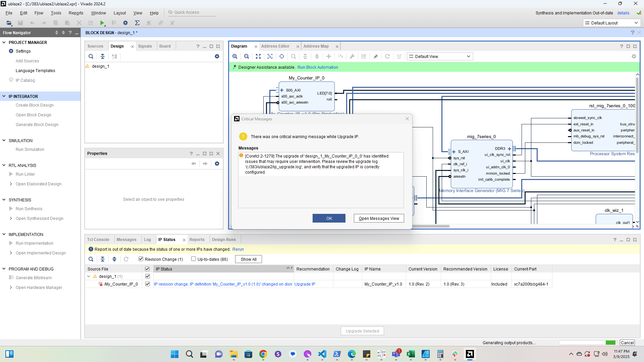
Task: Click the Run Block Automation link
Action: [x=318, y=67]
